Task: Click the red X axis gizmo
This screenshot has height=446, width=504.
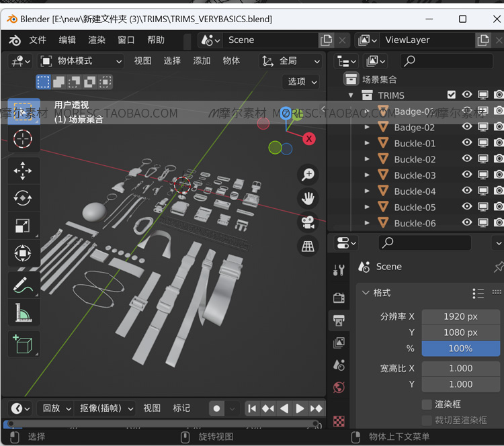Action: pyautogui.click(x=309, y=139)
